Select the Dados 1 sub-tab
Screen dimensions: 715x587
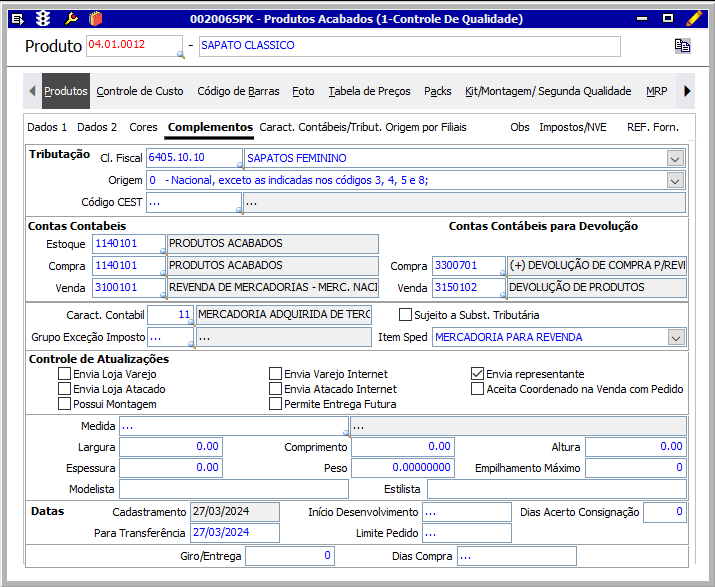coord(47,128)
